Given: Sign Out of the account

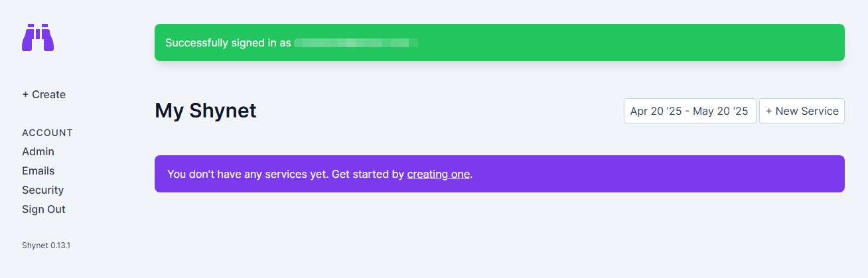Looking at the screenshot, I should click(x=44, y=210).
